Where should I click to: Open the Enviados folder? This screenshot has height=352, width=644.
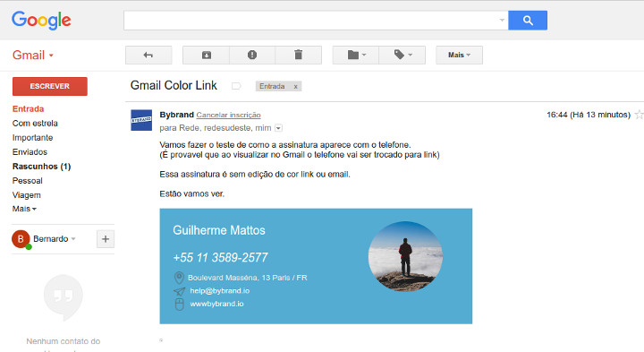click(30, 152)
